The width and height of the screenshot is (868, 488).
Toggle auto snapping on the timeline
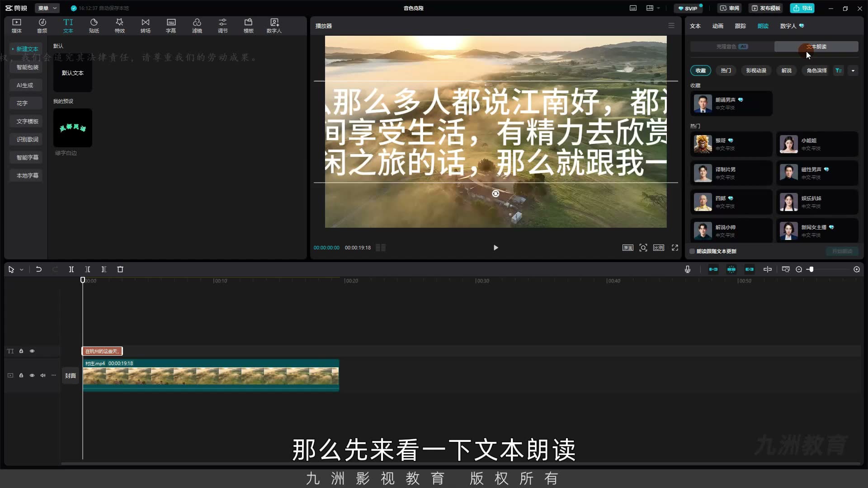click(731, 269)
